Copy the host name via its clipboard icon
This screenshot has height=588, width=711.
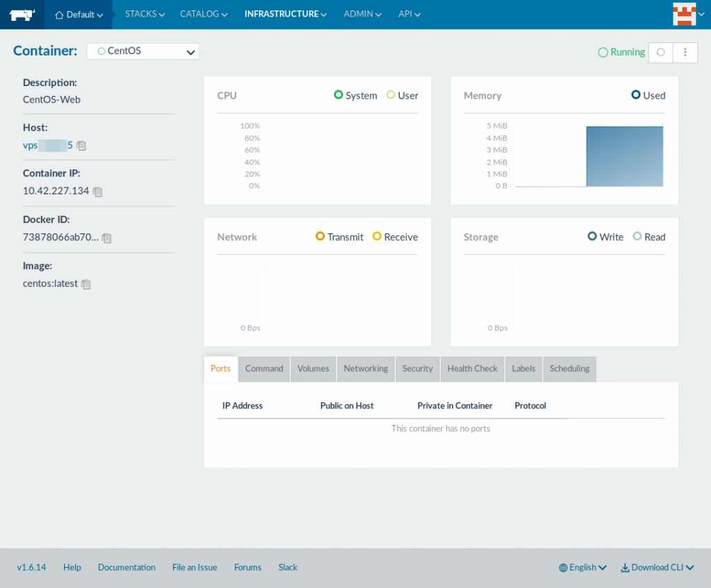(81, 145)
